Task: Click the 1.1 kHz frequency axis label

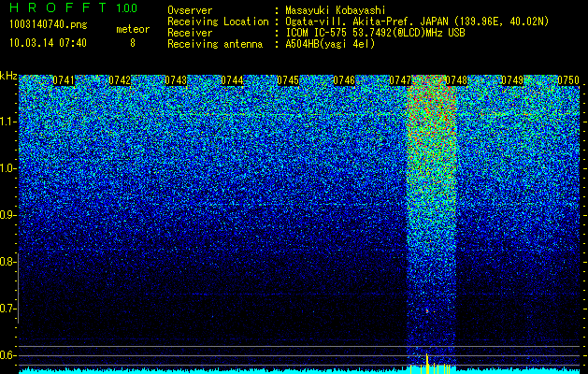Action: click(x=8, y=122)
